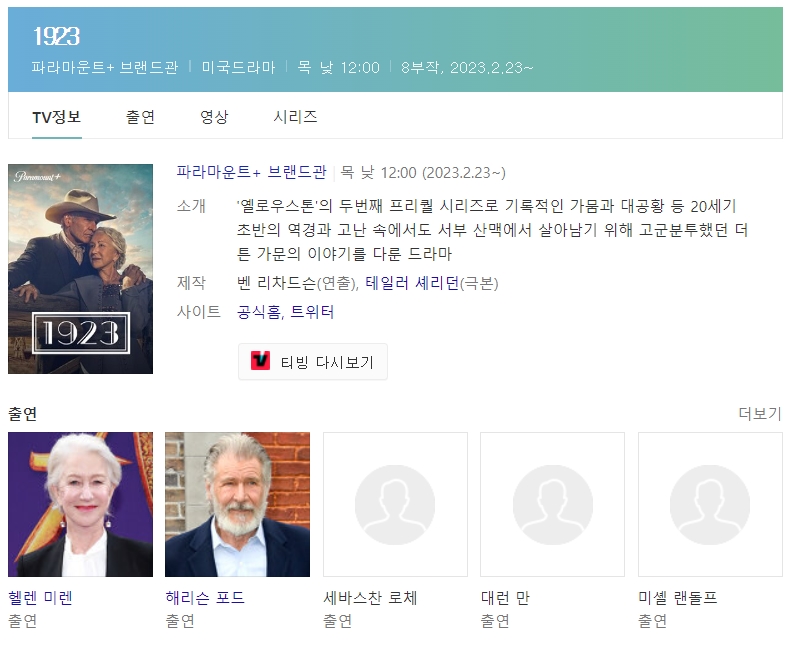Click 파라마운트+ 브랜드관 link in info section

pyautogui.click(x=251, y=172)
